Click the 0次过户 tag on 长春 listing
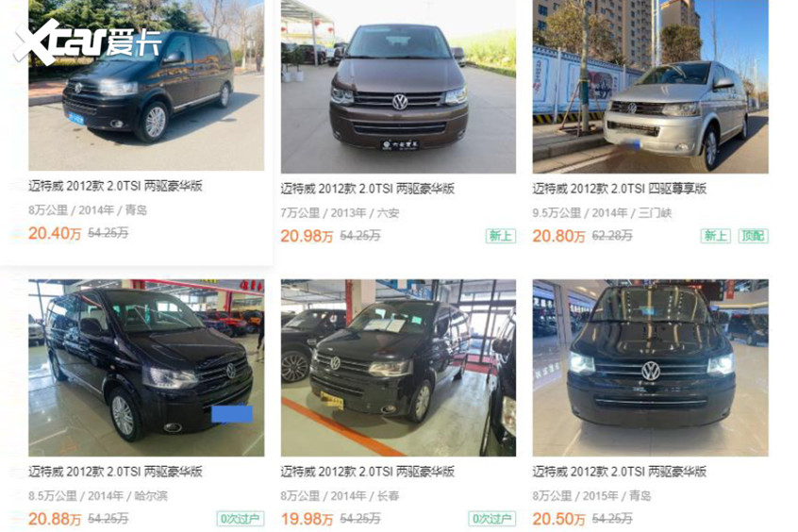 point(492,519)
